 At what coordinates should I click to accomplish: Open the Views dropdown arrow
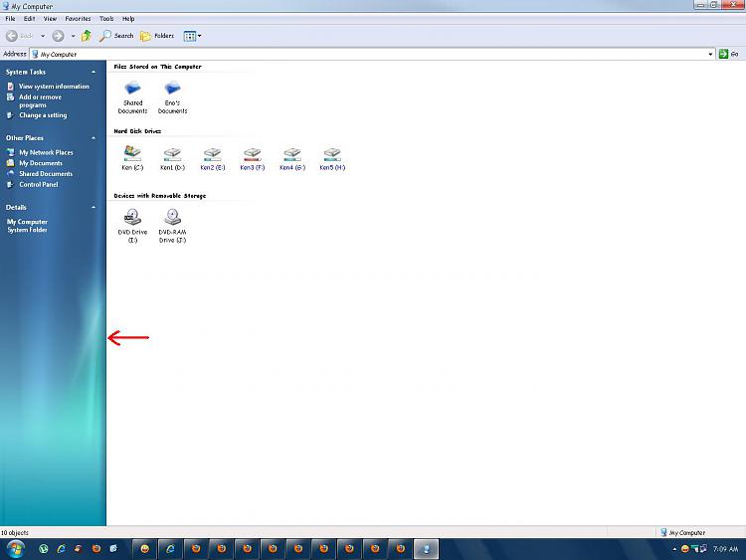[199, 36]
